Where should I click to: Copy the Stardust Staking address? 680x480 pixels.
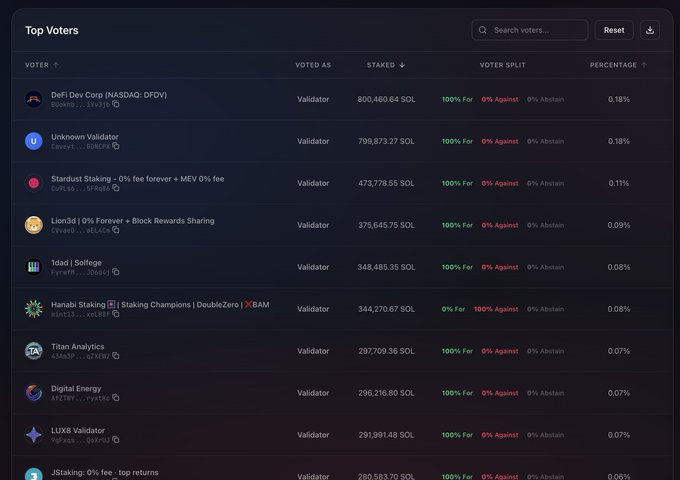116,188
